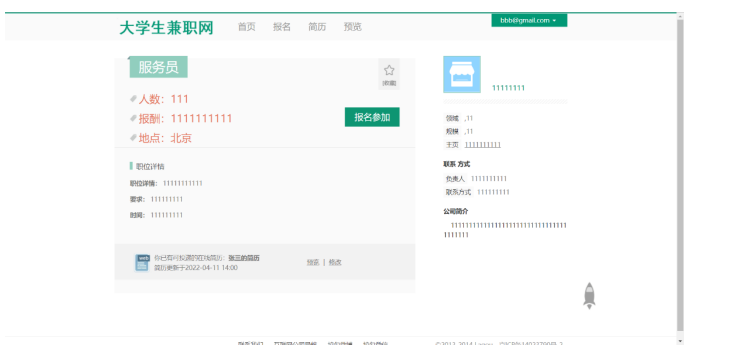Click 预览 link in the resume bar
The height and width of the screenshot is (360, 731).
[313, 263]
